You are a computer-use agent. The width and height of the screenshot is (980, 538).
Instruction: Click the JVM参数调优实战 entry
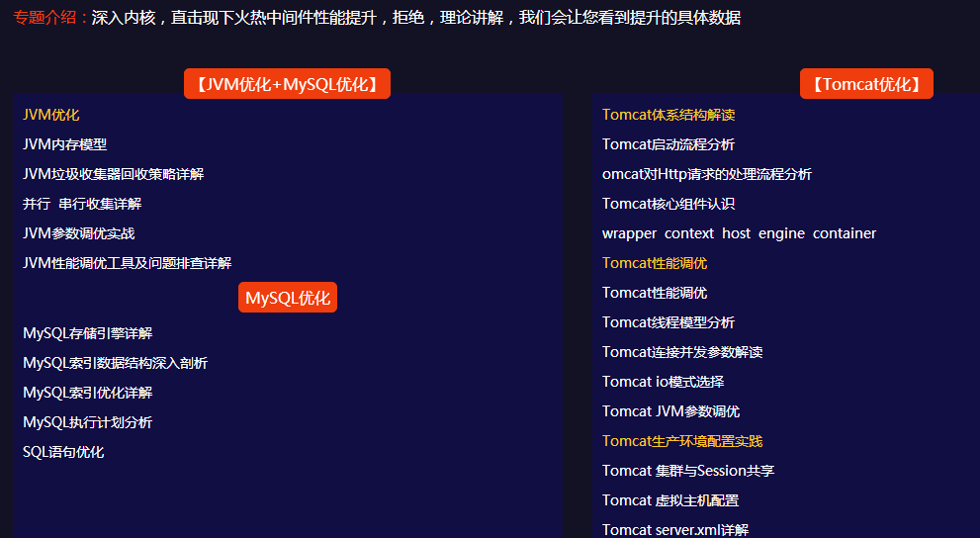(79, 233)
